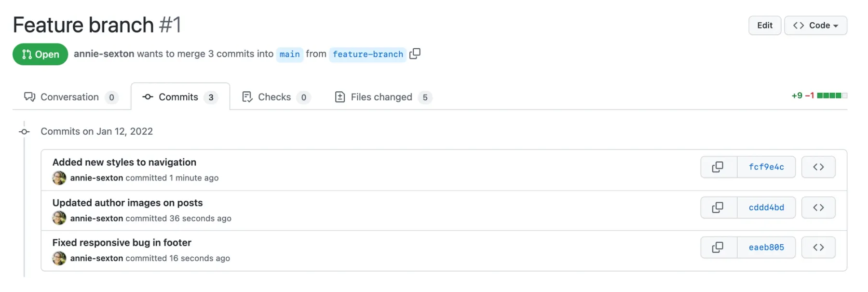
Task: Open commit 'Fixed responsive bug in footer'
Action: [122, 242]
